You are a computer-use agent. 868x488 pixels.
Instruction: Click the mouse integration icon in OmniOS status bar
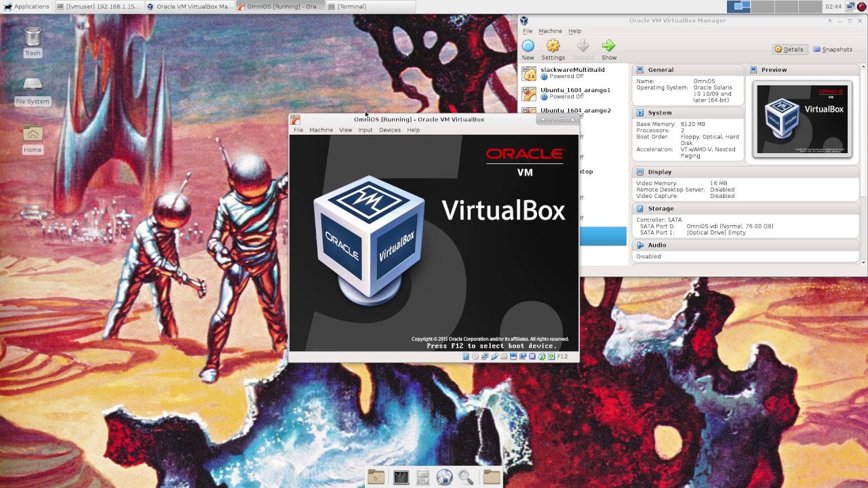pyautogui.click(x=542, y=357)
